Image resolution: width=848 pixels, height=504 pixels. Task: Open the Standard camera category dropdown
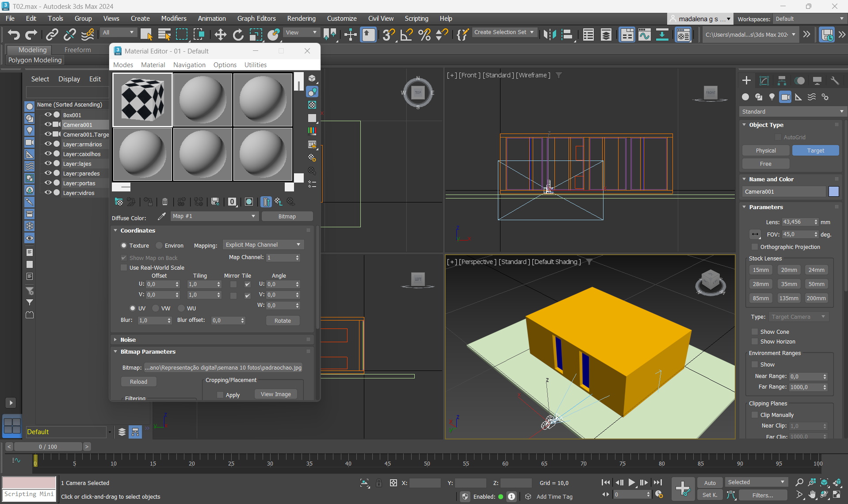click(x=792, y=111)
